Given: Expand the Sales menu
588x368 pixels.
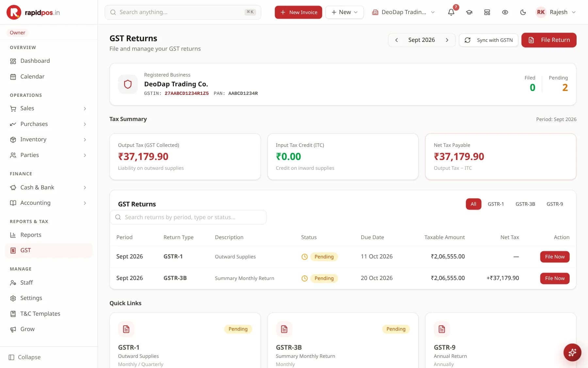Looking at the screenshot, I should [49, 108].
